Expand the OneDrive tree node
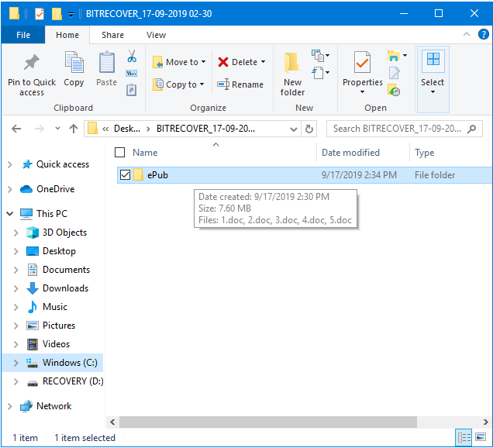Screen dimensions: 493x448 click(x=10, y=189)
